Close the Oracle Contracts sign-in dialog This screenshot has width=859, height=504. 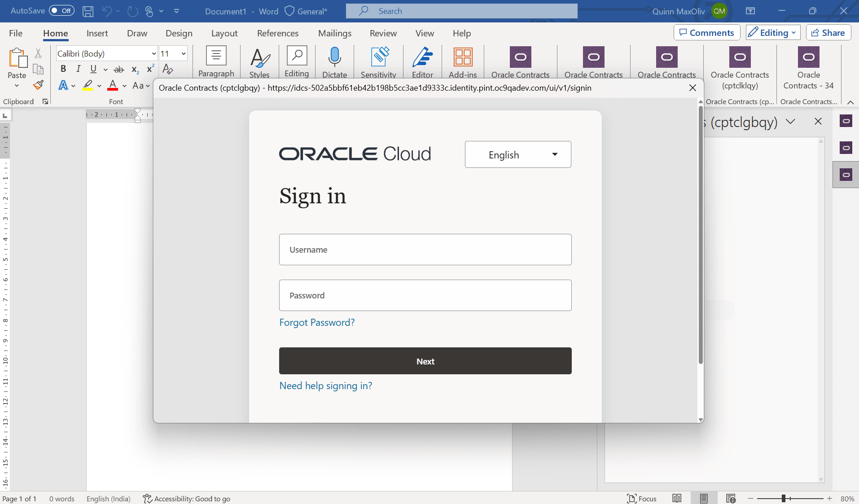point(692,88)
